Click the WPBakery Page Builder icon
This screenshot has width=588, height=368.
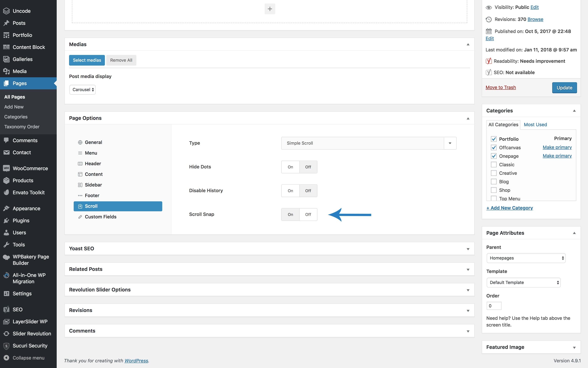click(x=6, y=257)
